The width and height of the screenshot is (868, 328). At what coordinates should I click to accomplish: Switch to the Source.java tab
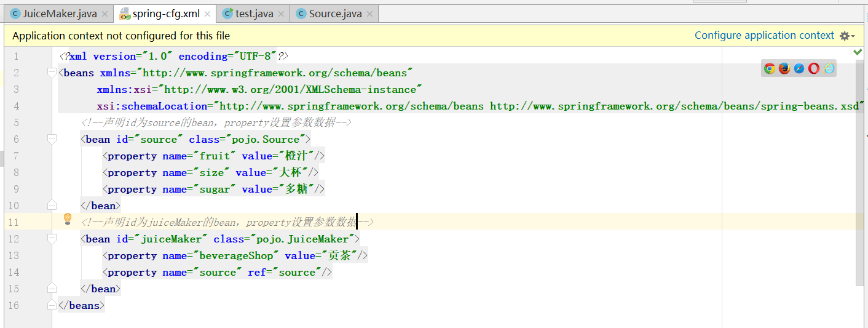[335, 14]
